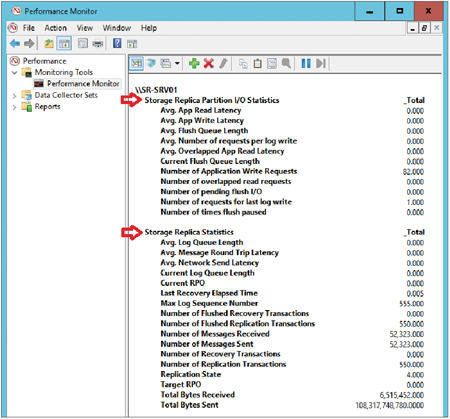Toggle Show/Hide Console Tree toolbar button
Image resolution: width=450 pixels, height=419 pixels.
[64, 43]
